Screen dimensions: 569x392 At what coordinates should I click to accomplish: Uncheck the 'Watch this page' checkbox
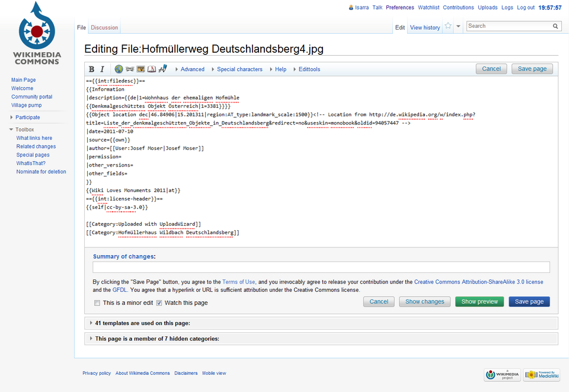[159, 303]
